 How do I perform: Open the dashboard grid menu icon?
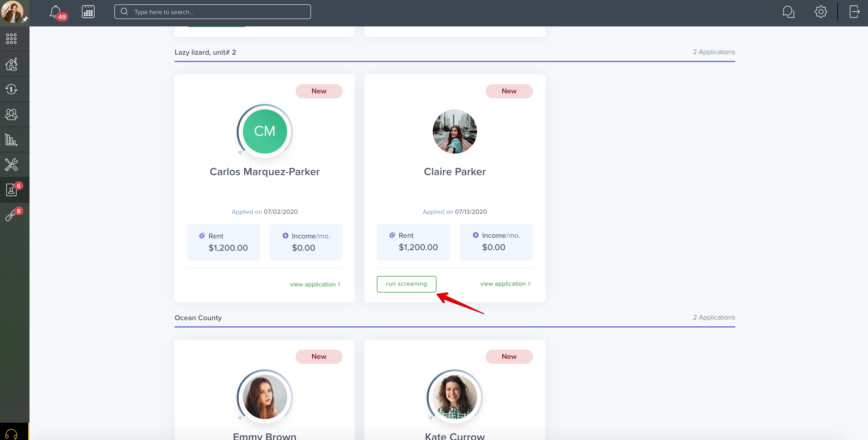pos(11,39)
